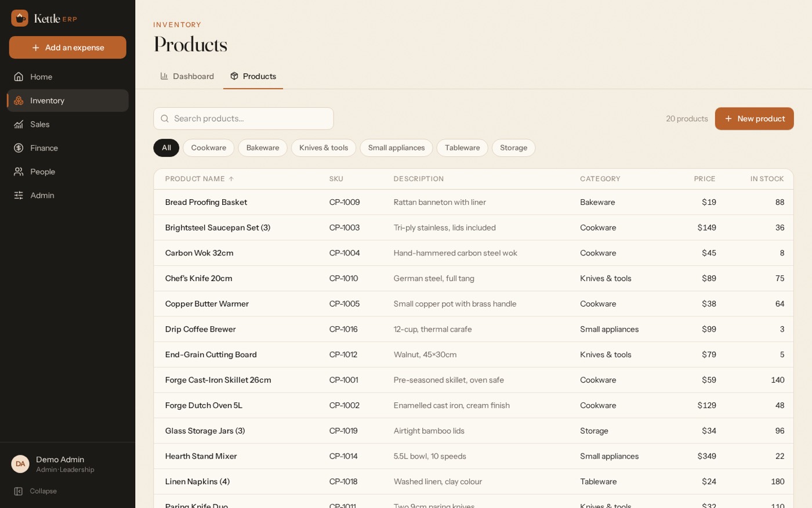This screenshot has height=508, width=812.
Task: Filter products by Bakeware chip
Action: click(263, 147)
